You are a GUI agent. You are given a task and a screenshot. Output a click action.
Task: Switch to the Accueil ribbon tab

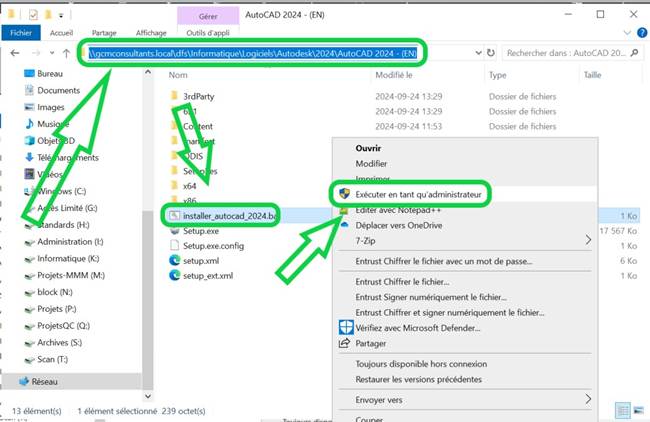click(x=61, y=33)
